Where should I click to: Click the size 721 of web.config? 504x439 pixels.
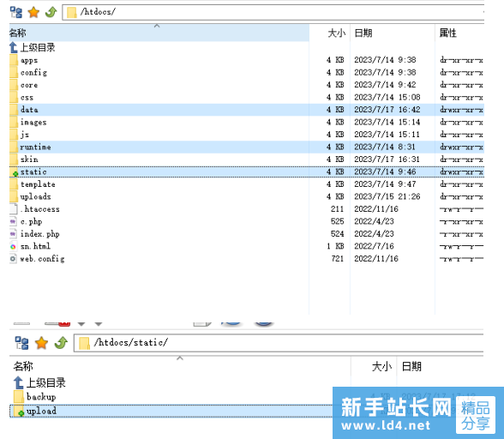pyautogui.click(x=338, y=259)
